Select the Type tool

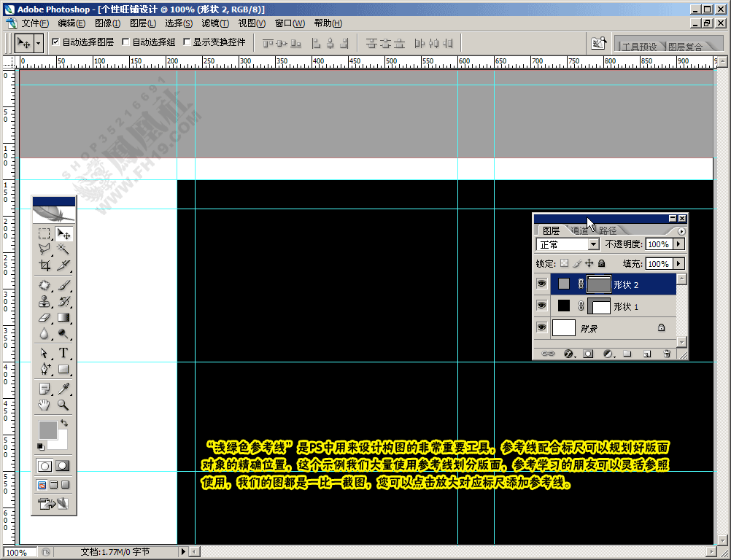(x=63, y=353)
